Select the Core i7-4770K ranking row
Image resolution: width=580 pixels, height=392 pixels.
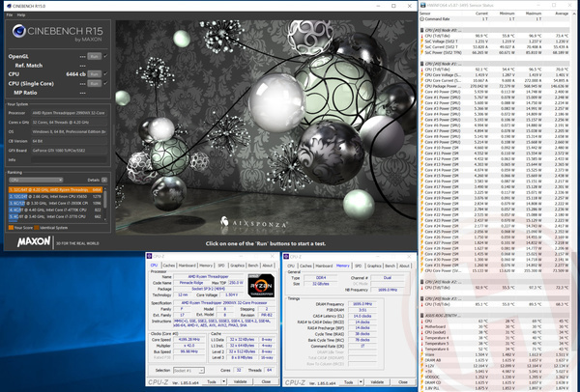[55, 210]
